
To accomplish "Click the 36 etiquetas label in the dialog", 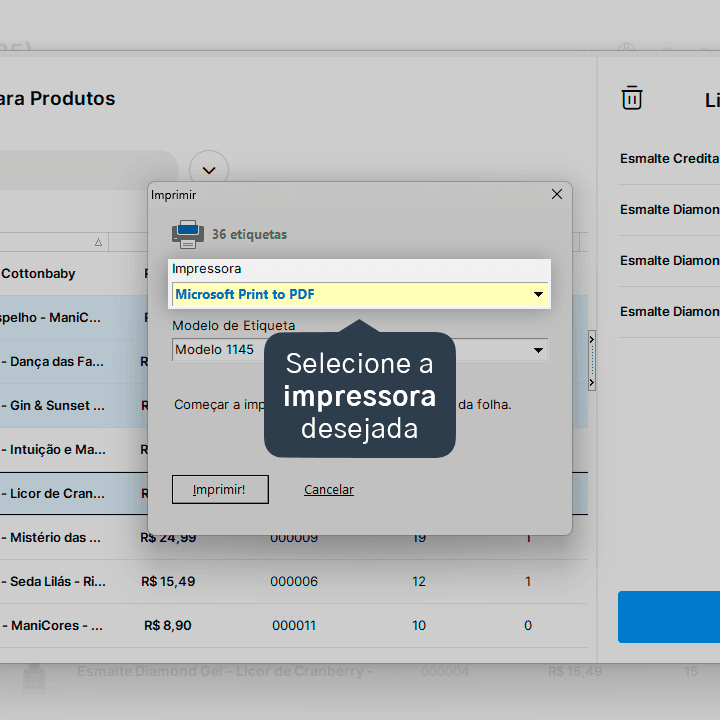I will (249, 235).
